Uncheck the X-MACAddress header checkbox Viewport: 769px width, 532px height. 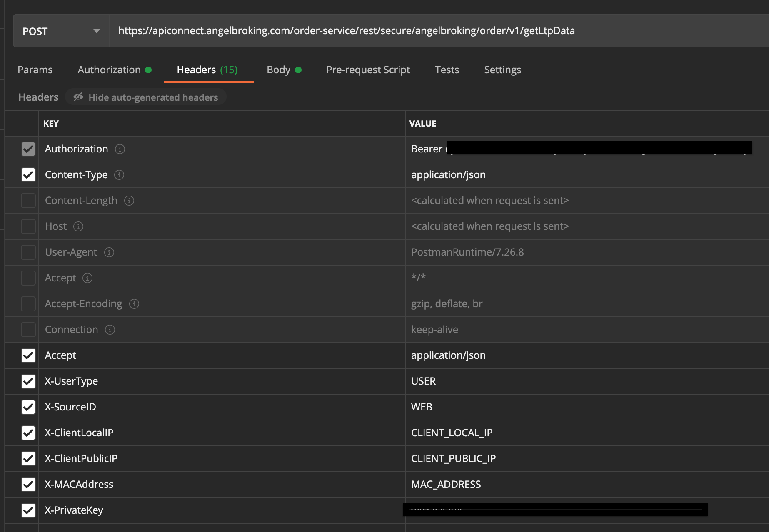click(x=28, y=485)
